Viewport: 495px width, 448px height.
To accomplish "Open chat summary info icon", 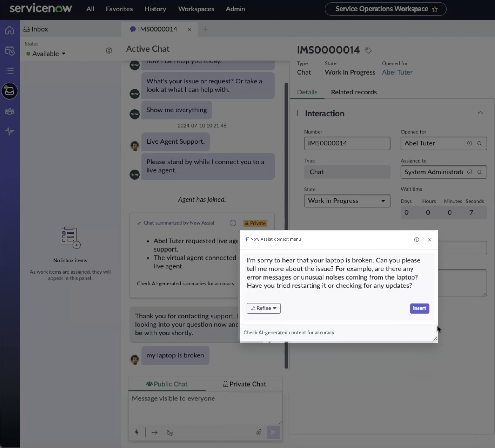I will (233, 223).
